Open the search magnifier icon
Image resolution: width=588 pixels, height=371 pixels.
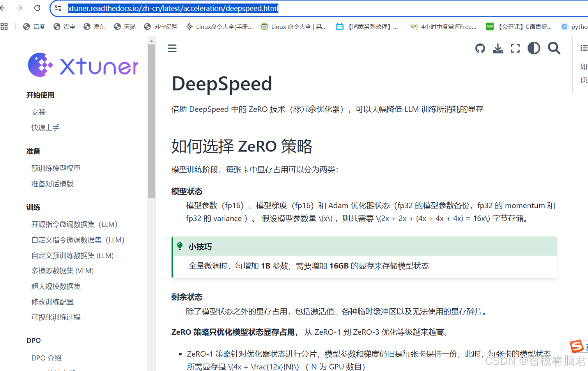554,48
